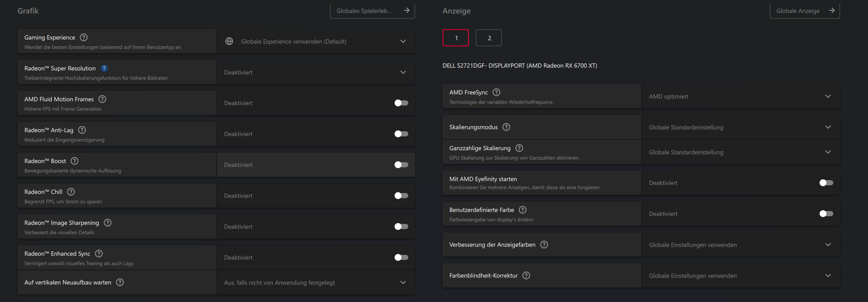Click help icon beside Radeon Boost

click(75, 161)
